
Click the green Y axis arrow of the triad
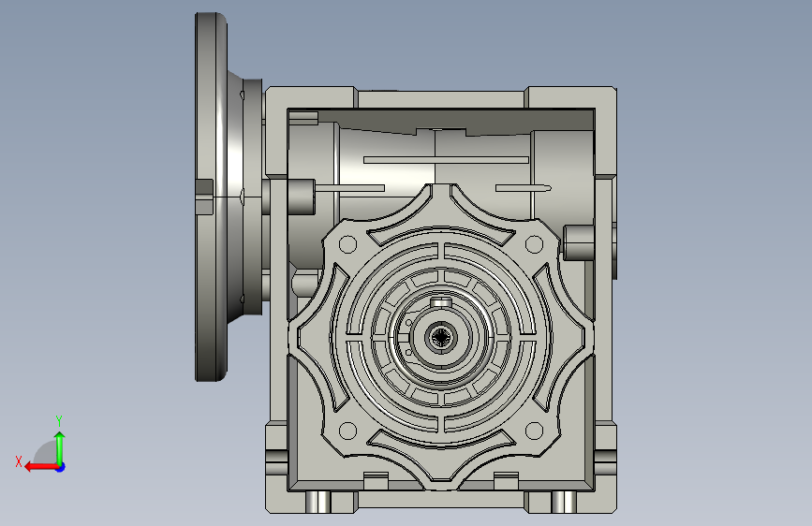[x=60, y=447]
